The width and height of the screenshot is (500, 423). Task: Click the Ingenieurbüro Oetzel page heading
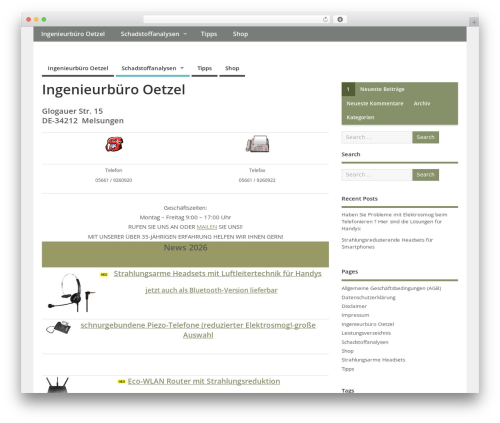pyautogui.click(x=114, y=90)
